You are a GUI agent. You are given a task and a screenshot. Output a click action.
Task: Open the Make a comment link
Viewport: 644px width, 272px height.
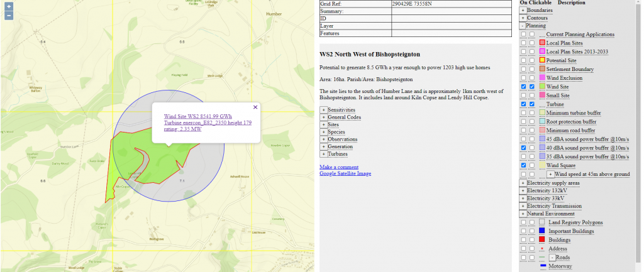point(339,167)
